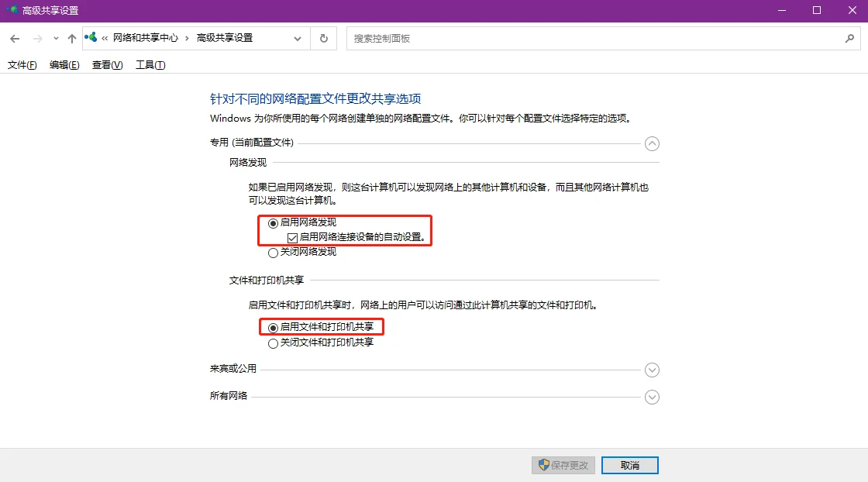
Task: Click the 取消 button
Action: point(629,465)
